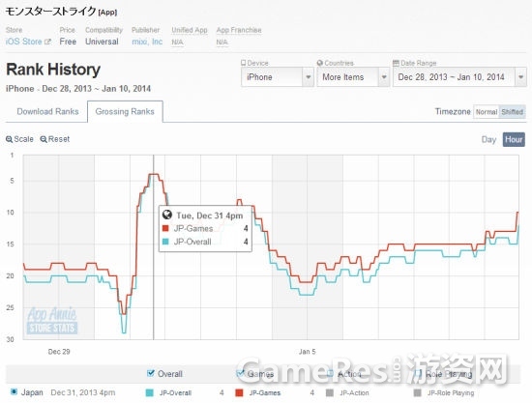Click the Device phone icon label

(243, 63)
